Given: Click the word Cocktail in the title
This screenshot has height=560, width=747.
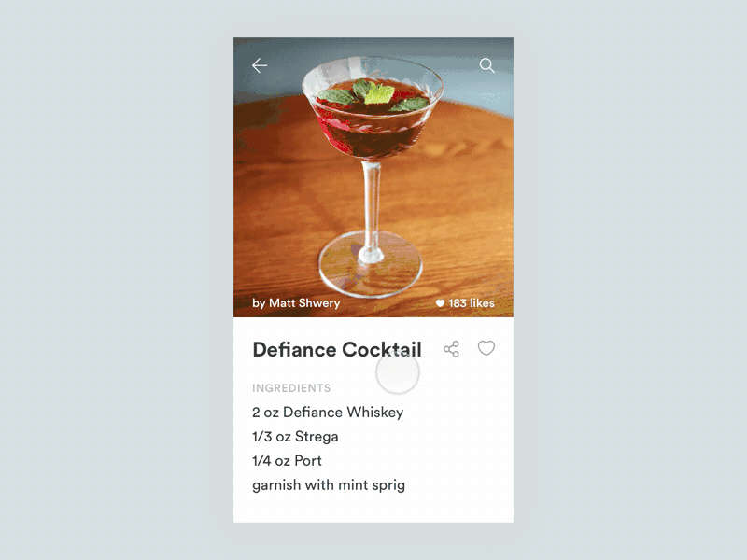Looking at the screenshot, I should click(x=382, y=349).
